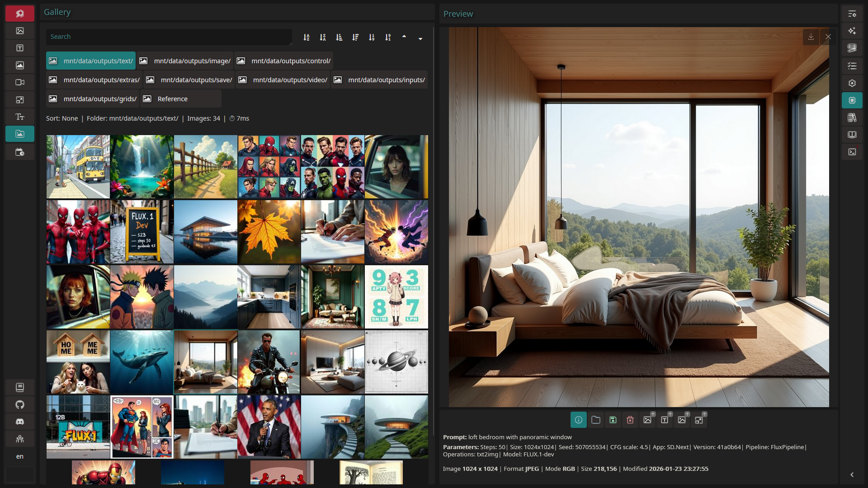Screen dimensions: 868x488
Task: Open the Reference folder button
Action: tap(180, 99)
